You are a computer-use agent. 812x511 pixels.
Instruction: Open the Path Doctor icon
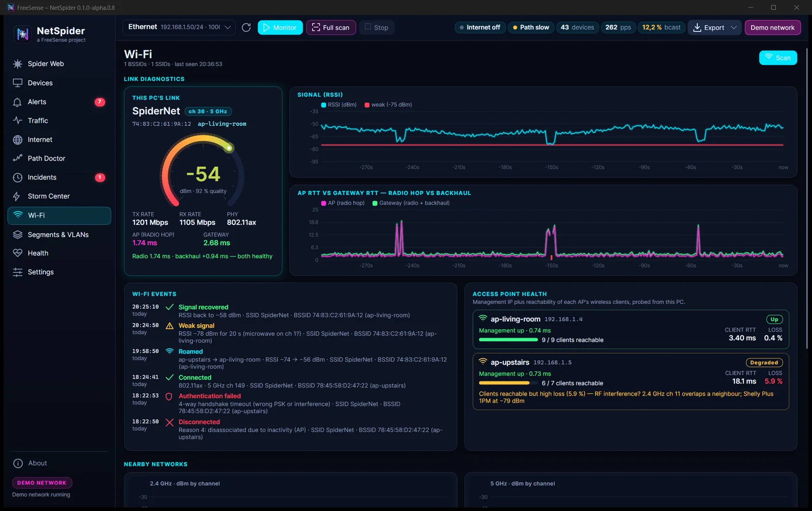tap(18, 158)
